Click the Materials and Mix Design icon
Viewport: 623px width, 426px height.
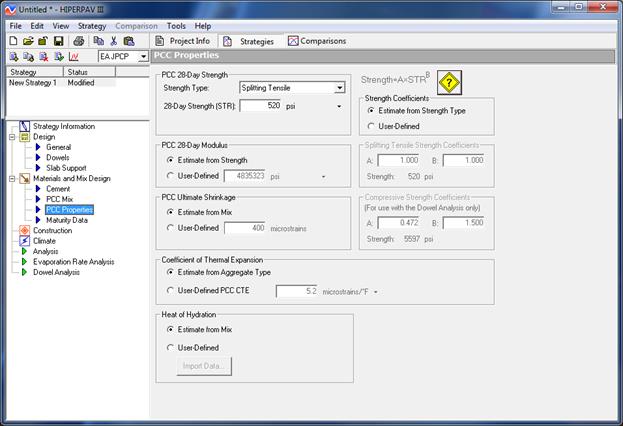[x=25, y=179]
